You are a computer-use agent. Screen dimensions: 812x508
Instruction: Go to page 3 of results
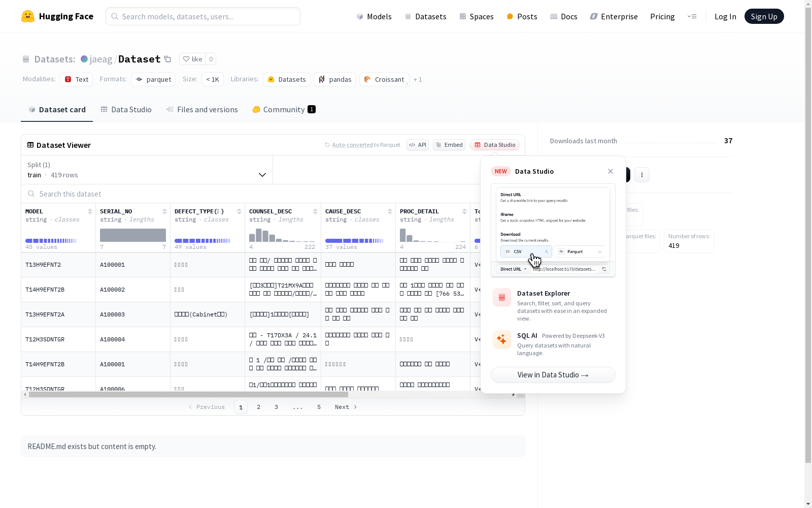pos(276,407)
